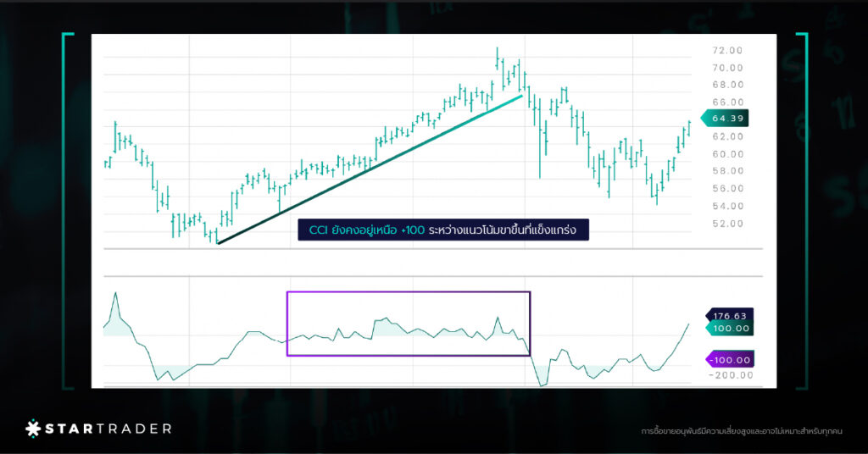Screen dimensions: 868x454
Task: Select the teal 100.00 level tag
Action: 729,328
